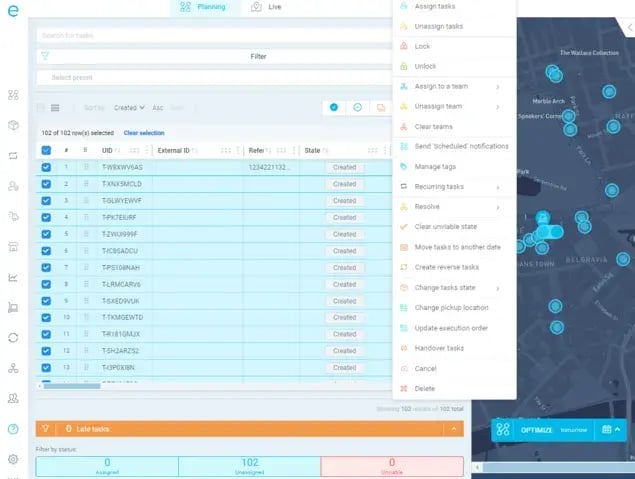Click the red Delete icon in menu
This screenshot has width=635, height=479.
coord(402,388)
